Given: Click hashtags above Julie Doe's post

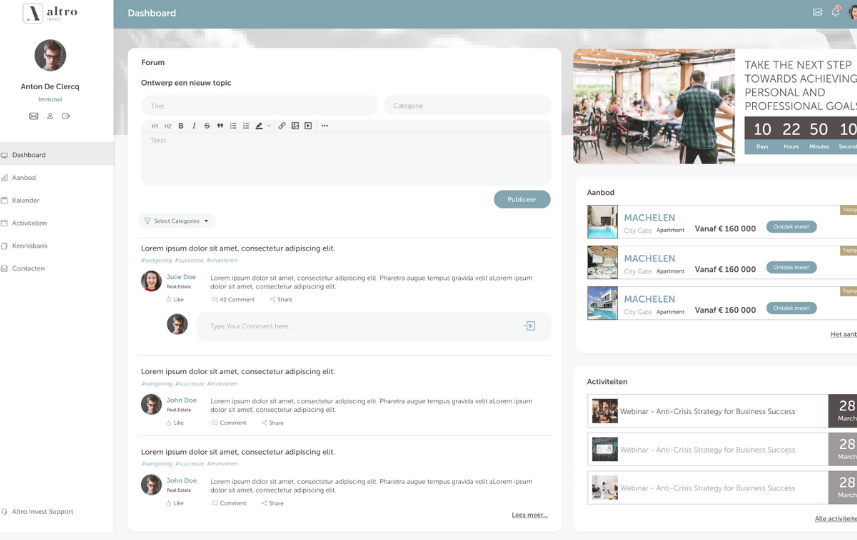Looking at the screenshot, I should click(189, 260).
